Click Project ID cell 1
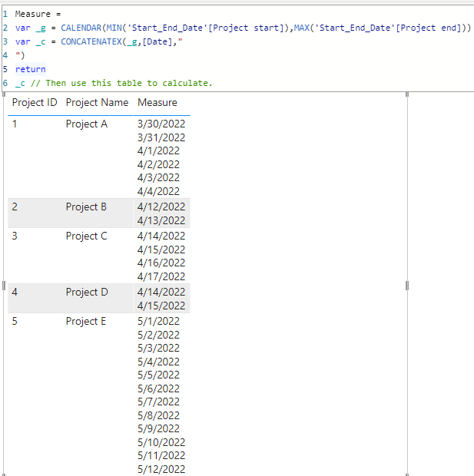 (x=15, y=124)
